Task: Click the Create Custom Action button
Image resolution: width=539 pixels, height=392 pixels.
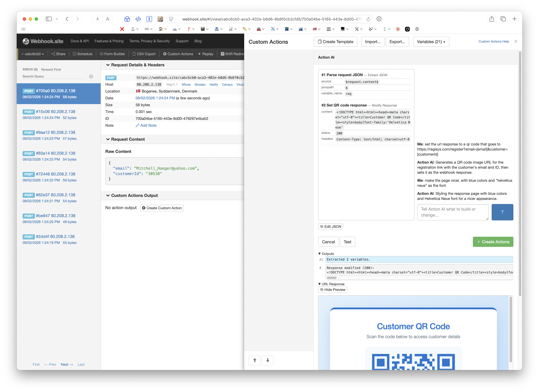Action: coord(162,208)
